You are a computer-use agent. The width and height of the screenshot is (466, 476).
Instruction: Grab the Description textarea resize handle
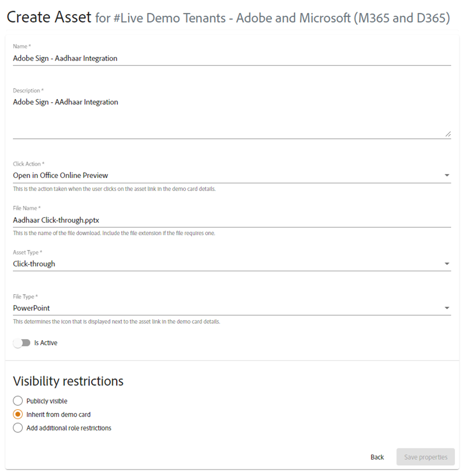448,134
